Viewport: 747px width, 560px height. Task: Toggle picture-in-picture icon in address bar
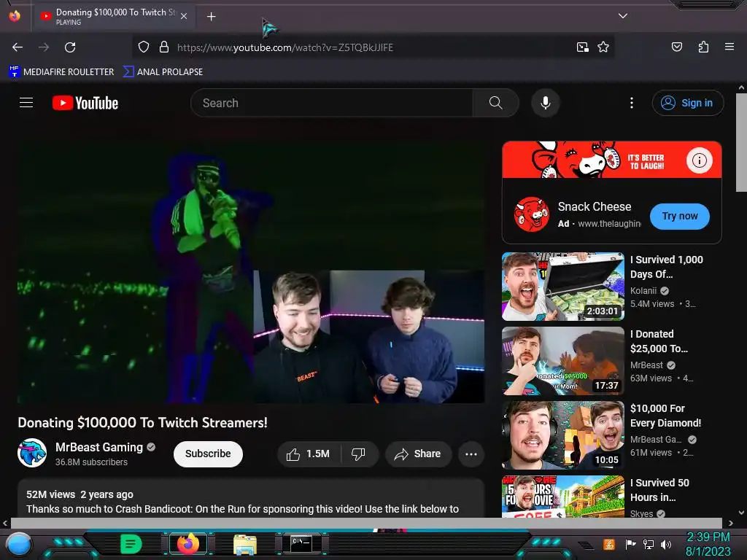pyautogui.click(x=582, y=47)
